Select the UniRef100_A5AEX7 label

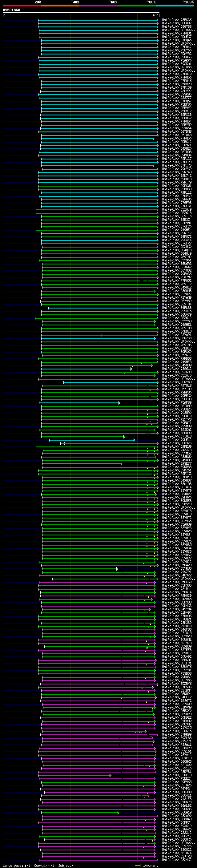tap(177, 37)
